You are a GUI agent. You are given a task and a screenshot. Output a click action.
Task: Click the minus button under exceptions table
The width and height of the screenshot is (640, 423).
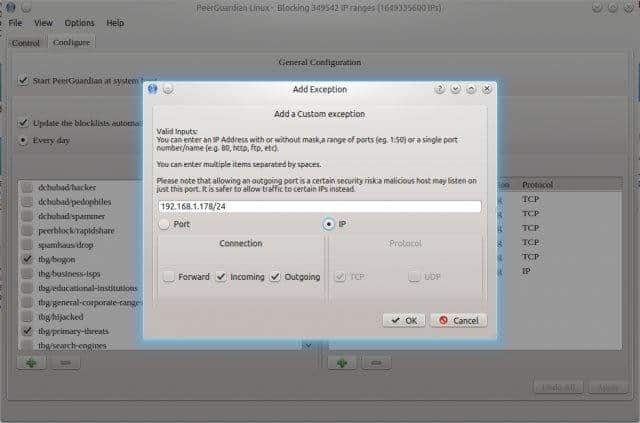[376, 363]
